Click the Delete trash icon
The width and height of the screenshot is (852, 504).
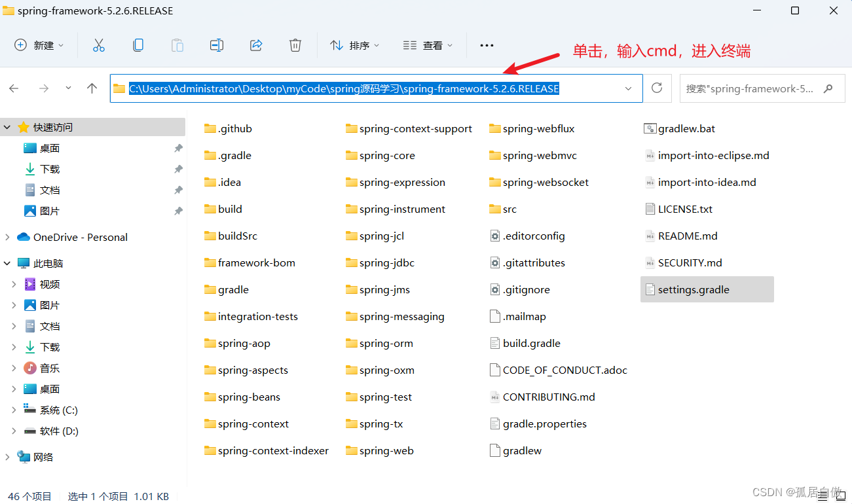[x=295, y=45]
